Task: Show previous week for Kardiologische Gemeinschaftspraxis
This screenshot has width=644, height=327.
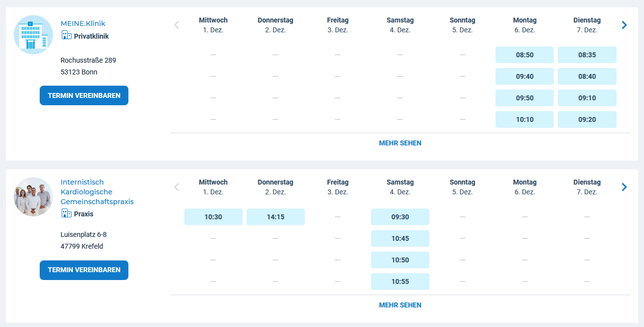Action: point(177,187)
